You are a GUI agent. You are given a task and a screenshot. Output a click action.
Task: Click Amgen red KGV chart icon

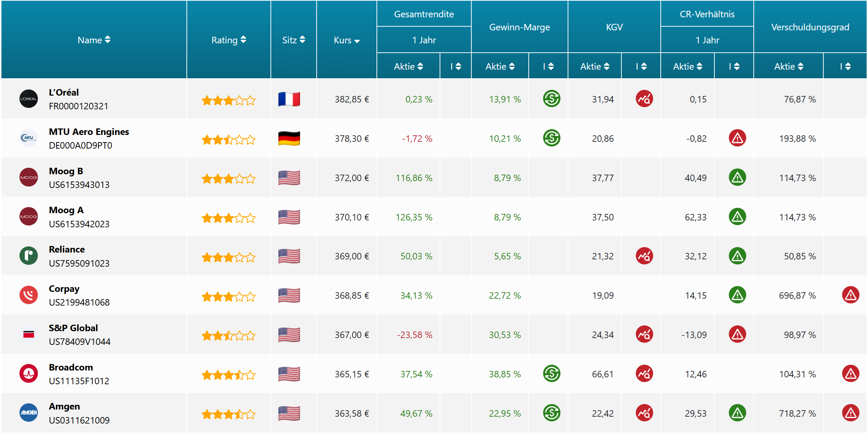644,413
